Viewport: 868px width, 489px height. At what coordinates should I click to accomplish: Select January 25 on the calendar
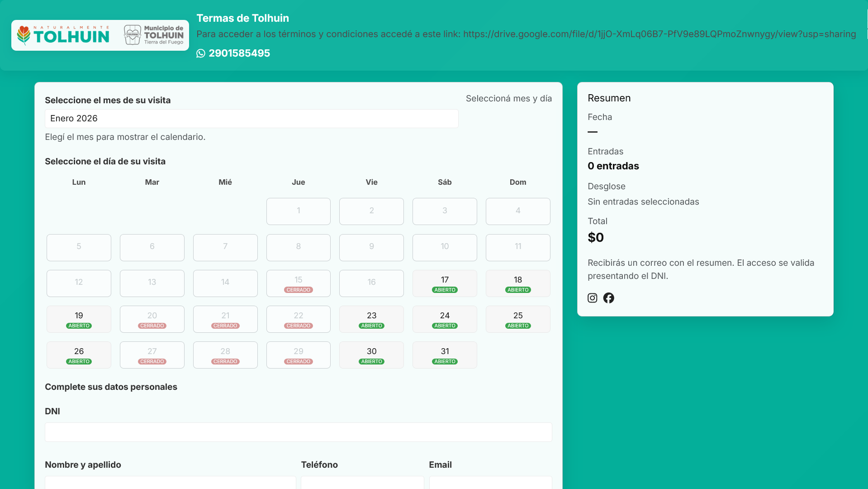517,319
